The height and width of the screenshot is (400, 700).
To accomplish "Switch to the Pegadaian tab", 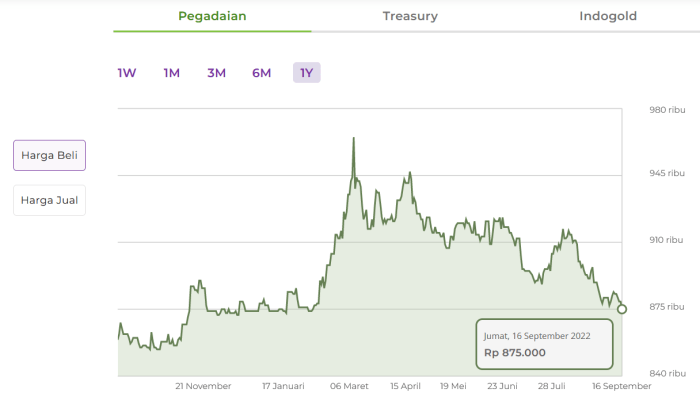I will coord(212,16).
